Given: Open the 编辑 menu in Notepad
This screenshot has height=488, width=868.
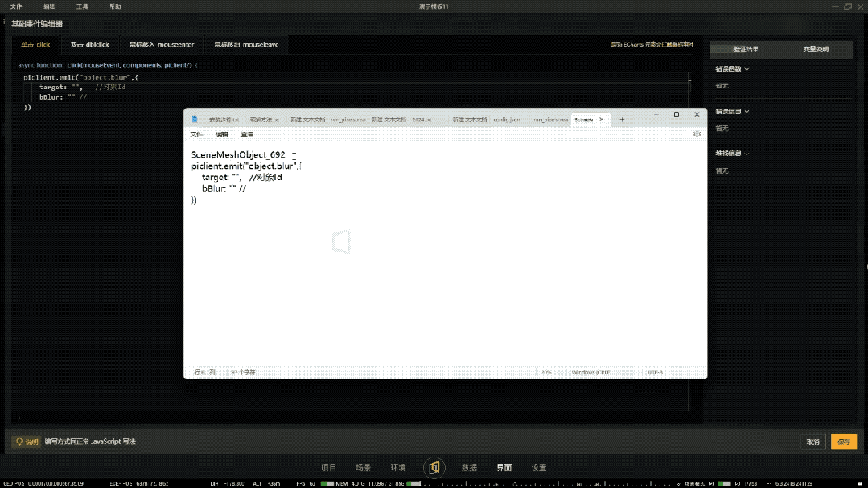Looking at the screenshot, I should [x=221, y=134].
